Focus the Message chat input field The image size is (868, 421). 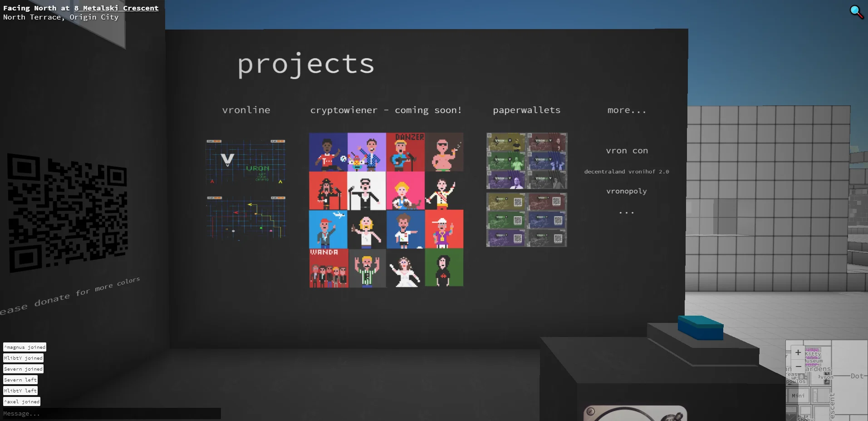111,413
